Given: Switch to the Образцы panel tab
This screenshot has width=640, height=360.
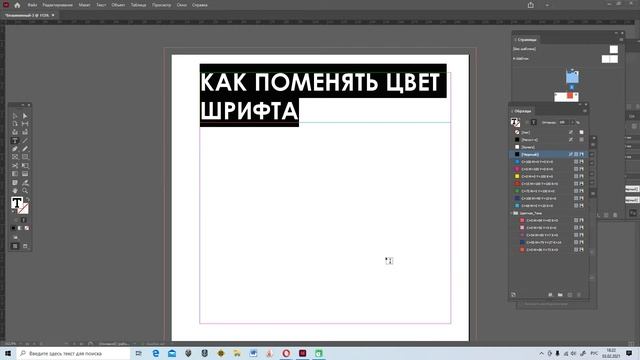Looking at the screenshot, I should (x=522, y=111).
